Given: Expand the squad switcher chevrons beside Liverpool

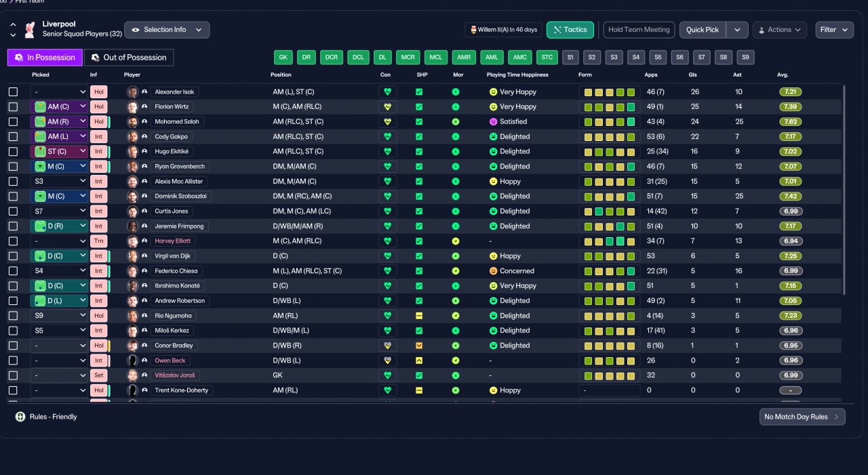Looking at the screenshot, I should (x=13, y=30).
